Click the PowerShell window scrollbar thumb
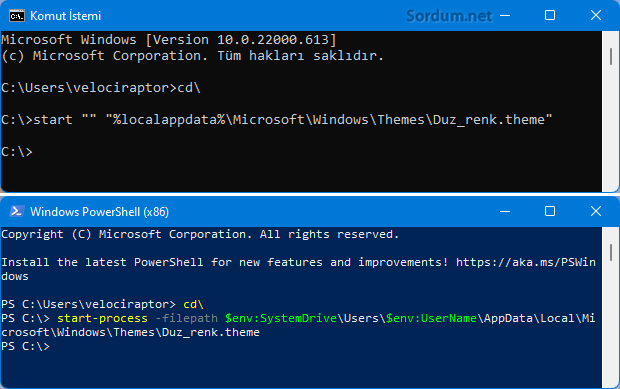 coord(611,253)
